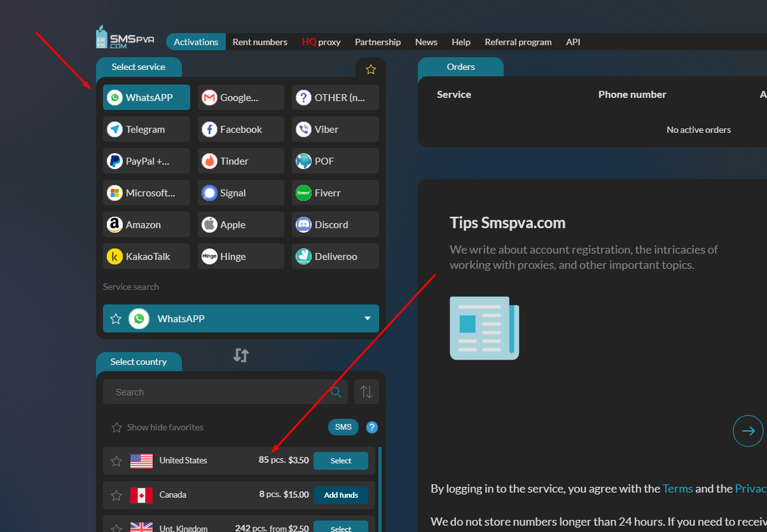767x532 pixels.
Task: Select the Telegram service tile
Action: coord(146,129)
